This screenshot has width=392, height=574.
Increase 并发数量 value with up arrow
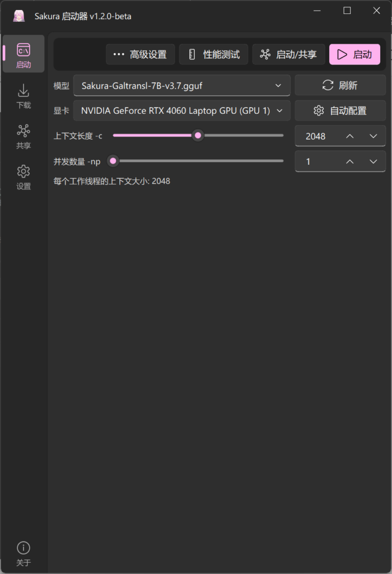pyautogui.click(x=349, y=161)
